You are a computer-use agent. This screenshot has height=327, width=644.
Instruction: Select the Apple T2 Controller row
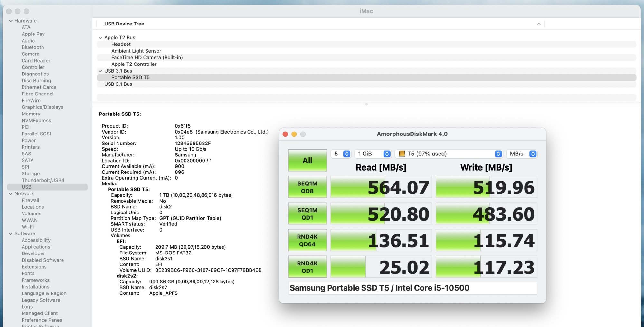pyautogui.click(x=366, y=64)
